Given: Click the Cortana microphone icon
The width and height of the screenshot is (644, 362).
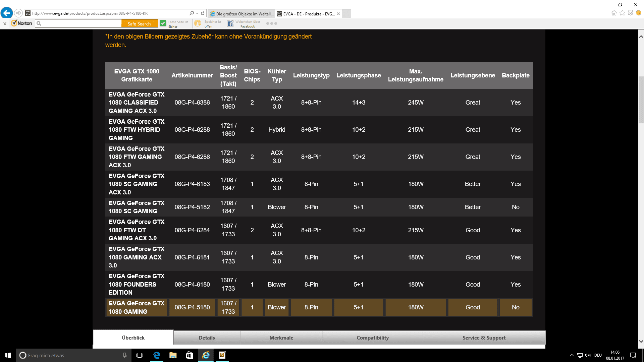Looking at the screenshot, I should point(124,355).
